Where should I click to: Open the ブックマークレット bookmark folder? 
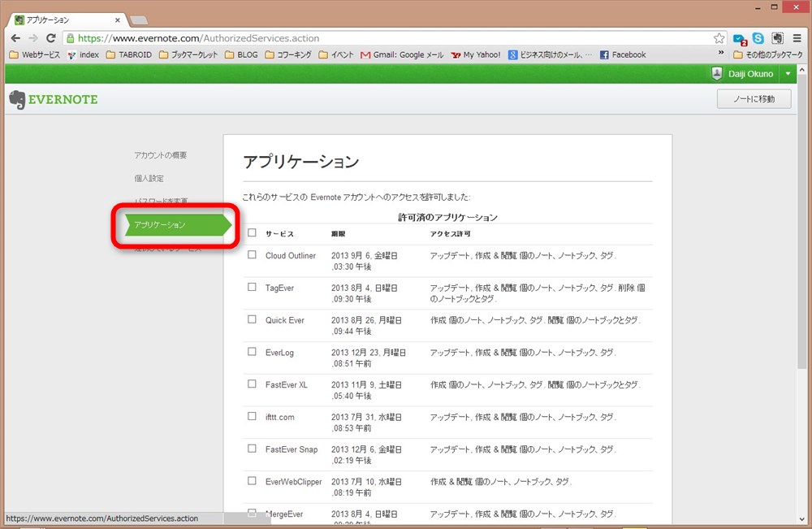[188, 55]
